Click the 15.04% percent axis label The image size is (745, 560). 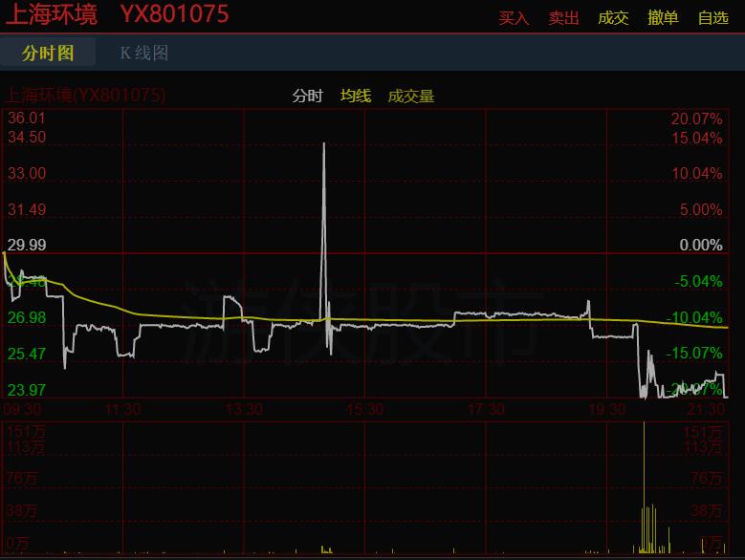[x=696, y=139]
